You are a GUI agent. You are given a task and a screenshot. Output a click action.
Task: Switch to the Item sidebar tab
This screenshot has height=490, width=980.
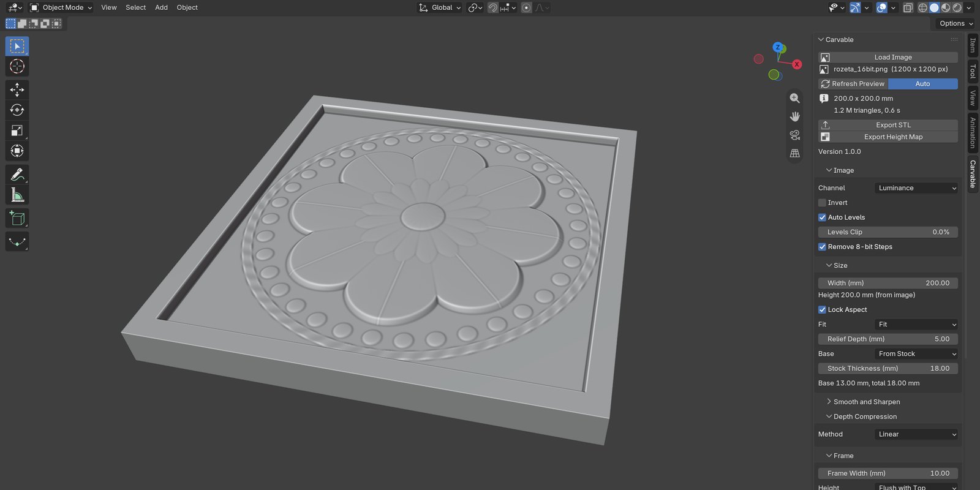973,45
